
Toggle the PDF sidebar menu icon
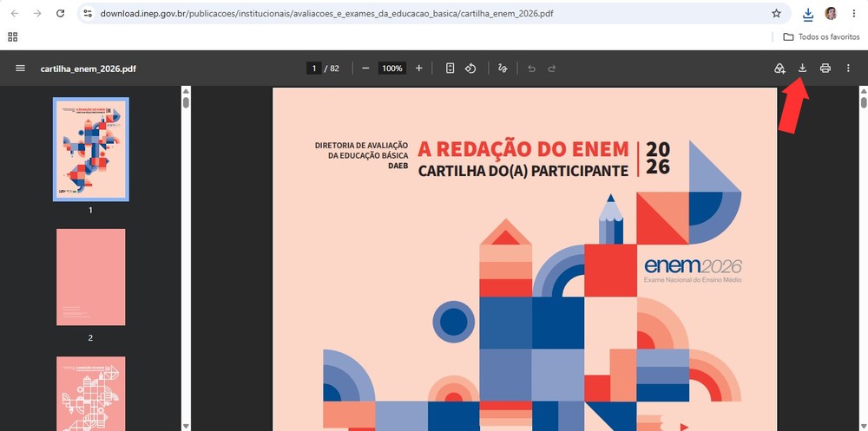click(x=21, y=68)
